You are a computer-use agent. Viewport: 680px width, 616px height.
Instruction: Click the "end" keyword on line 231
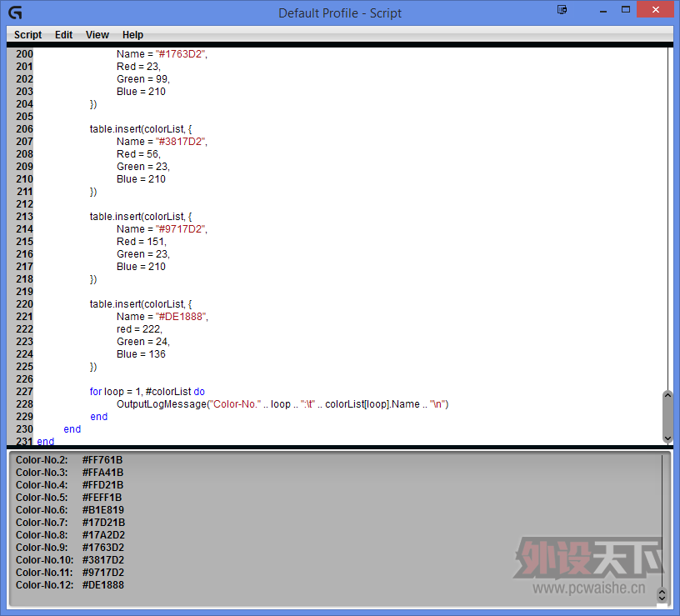click(46, 442)
